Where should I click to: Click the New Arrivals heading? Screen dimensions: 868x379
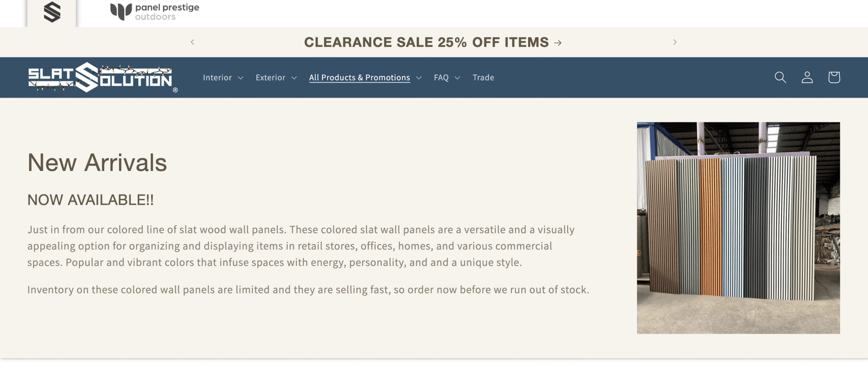click(97, 163)
